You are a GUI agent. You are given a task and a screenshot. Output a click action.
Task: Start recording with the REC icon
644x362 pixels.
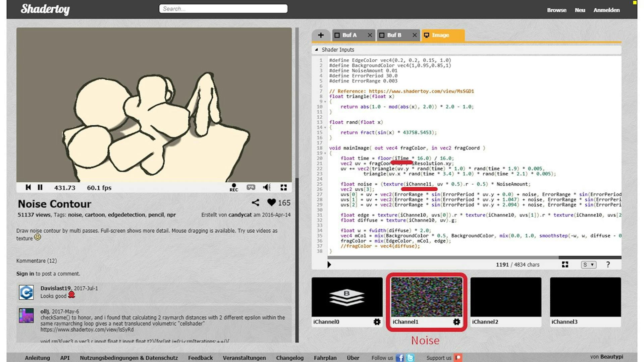click(x=234, y=187)
